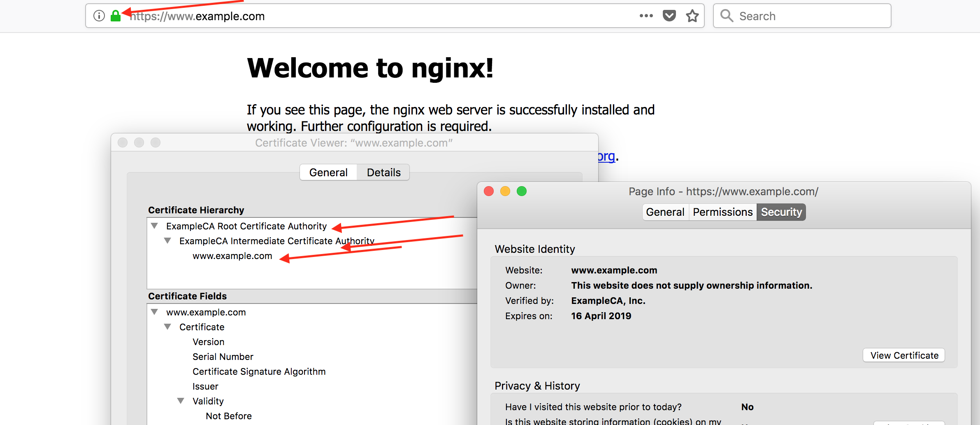Click 'Certificate Hierarchy' label
This screenshot has height=425, width=980.
tap(196, 210)
